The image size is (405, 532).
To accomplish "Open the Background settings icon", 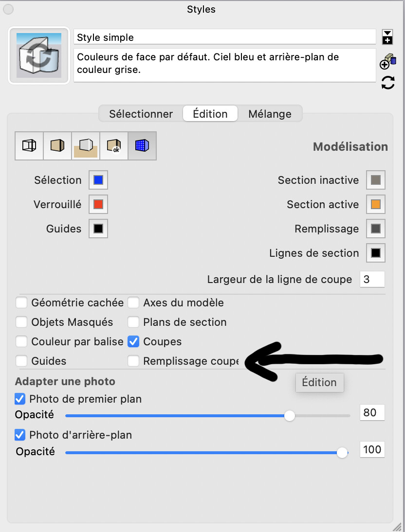I will tap(86, 145).
